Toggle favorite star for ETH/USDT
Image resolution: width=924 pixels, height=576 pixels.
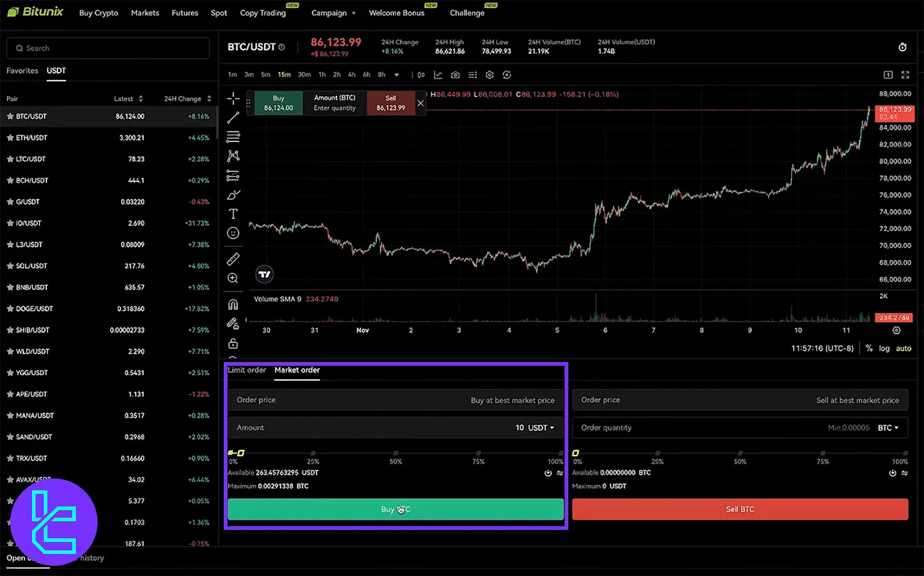pos(10,138)
